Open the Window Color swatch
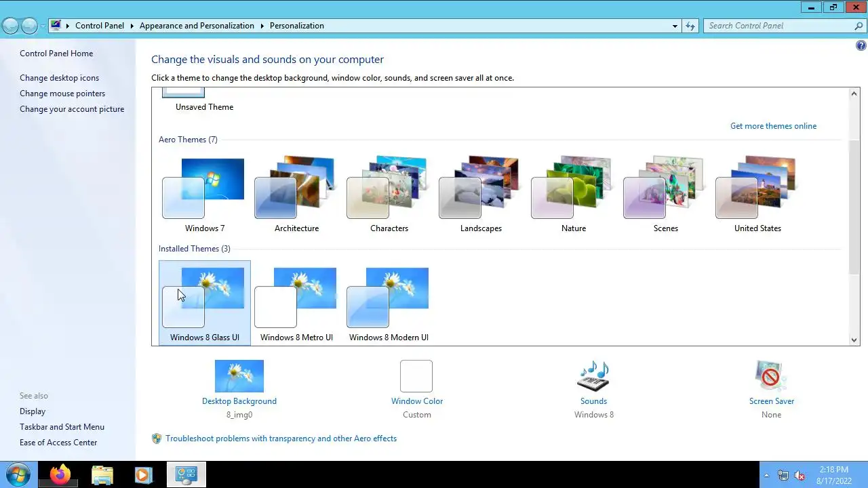Viewport: 868px width, 488px height. pos(416,376)
